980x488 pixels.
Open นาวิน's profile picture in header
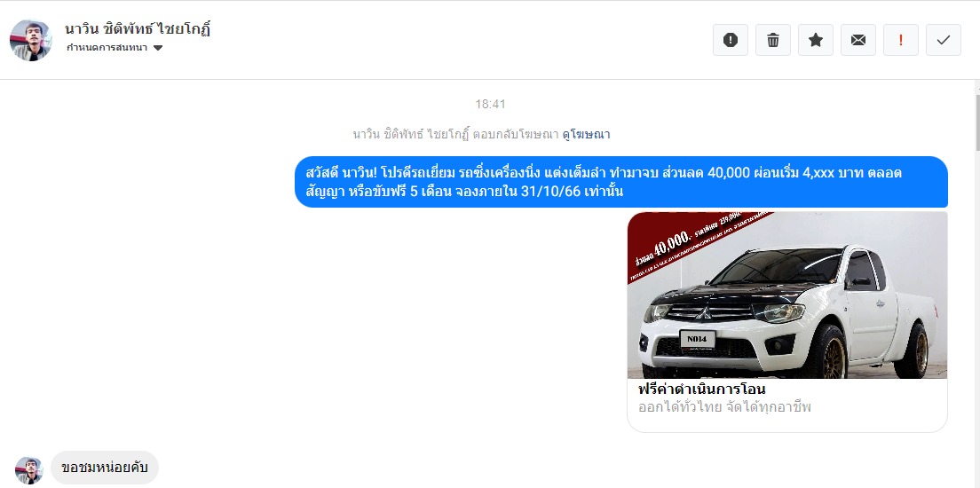(30, 40)
